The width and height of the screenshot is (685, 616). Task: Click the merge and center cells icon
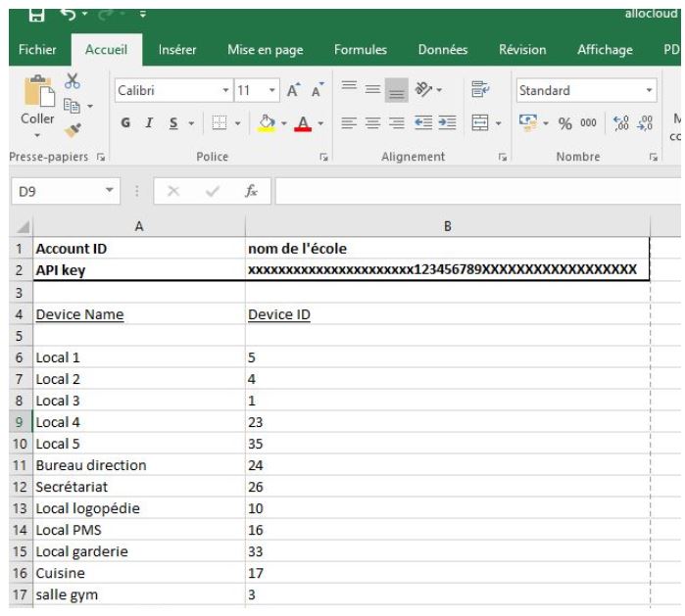[x=480, y=123]
